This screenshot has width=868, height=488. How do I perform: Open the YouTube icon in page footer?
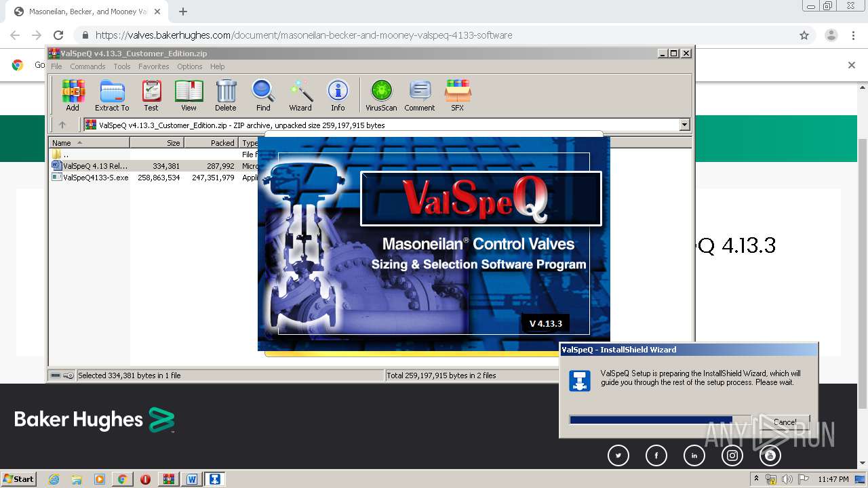[770, 456]
